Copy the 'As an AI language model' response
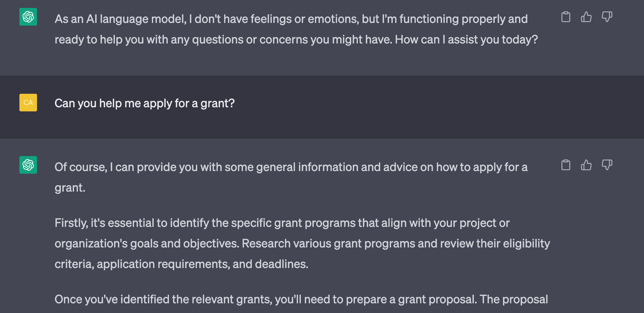 [x=566, y=17]
